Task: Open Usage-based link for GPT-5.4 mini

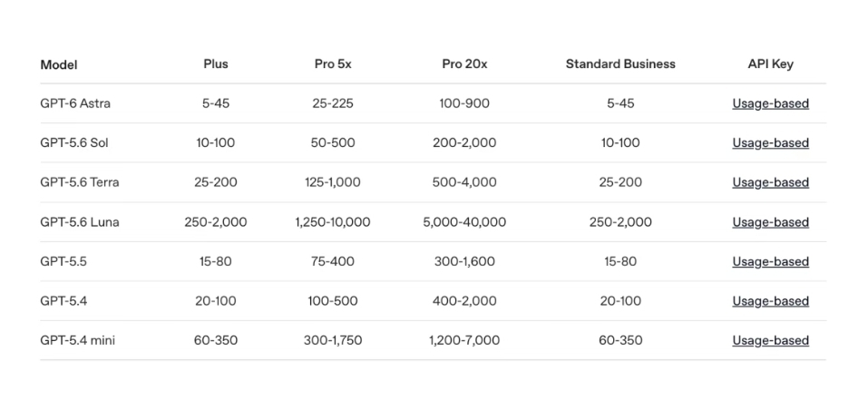Action: coord(771,340)
